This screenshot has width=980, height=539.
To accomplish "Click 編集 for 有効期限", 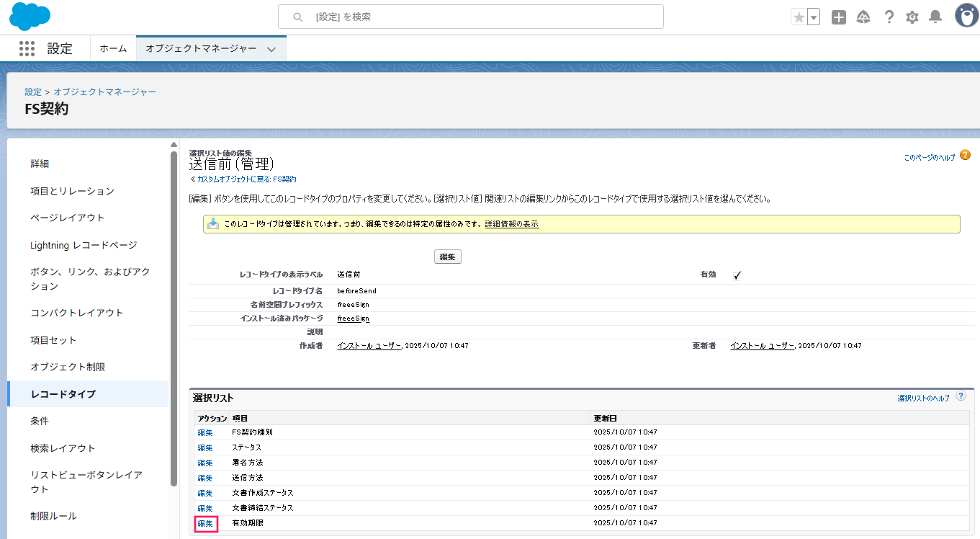I will pos(205,523).
